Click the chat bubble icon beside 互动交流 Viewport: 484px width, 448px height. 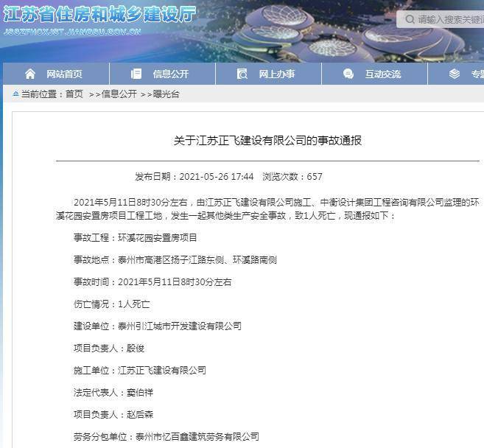point(348,74)
